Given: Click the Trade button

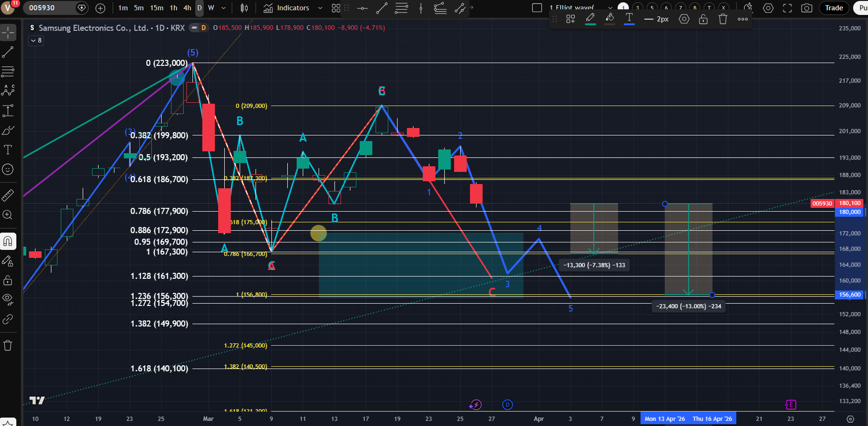Looking at the screenshot, I should coord(834,8).
